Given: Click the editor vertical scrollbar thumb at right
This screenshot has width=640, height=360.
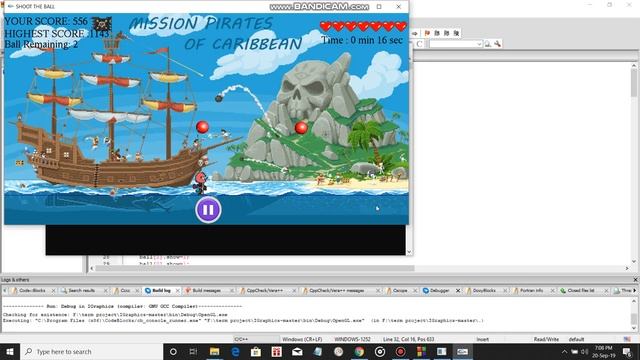Looking at the screenshot, I should tap(634, 83).
